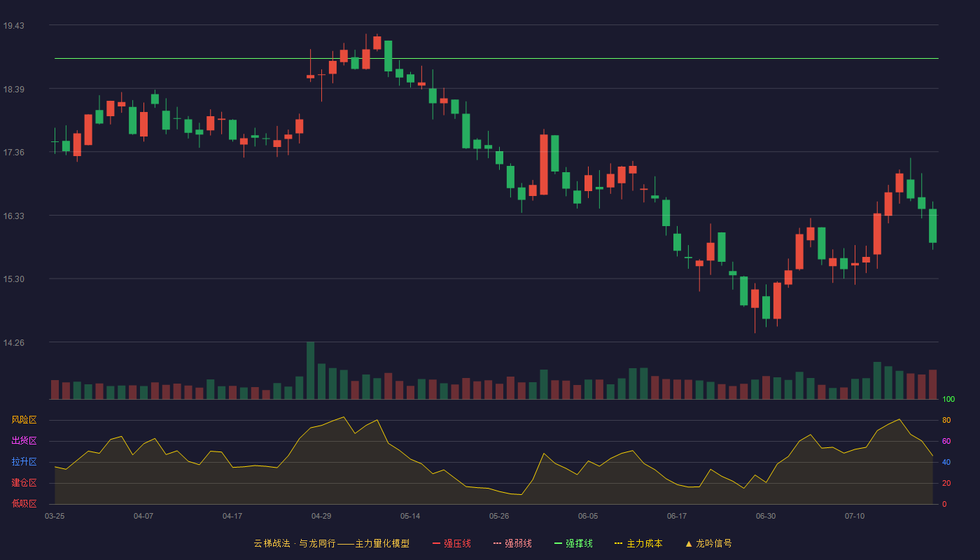
Task: Click the yellow dotted icon beside 主力成本
Action: [618, 543]
